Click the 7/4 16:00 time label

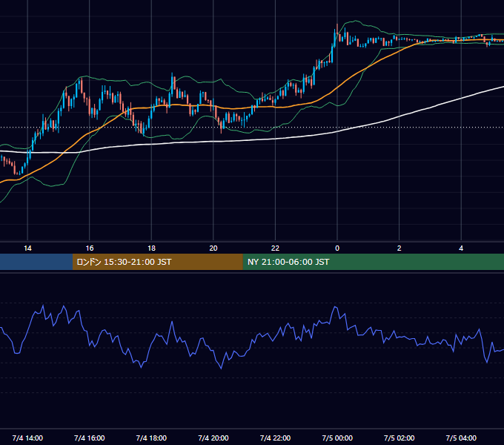click(90, 438)
